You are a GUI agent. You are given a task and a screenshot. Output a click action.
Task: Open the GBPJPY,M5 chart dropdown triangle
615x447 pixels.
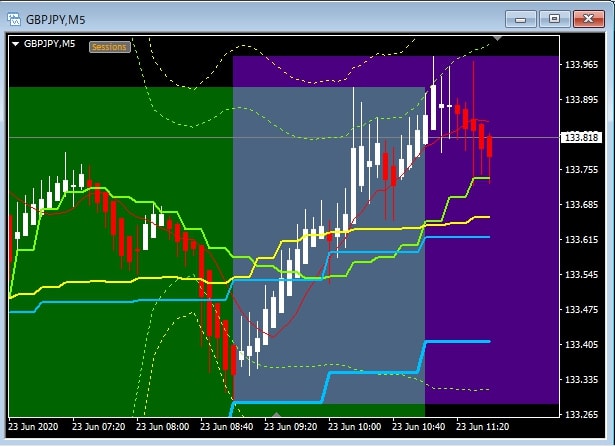coord(16,44)
